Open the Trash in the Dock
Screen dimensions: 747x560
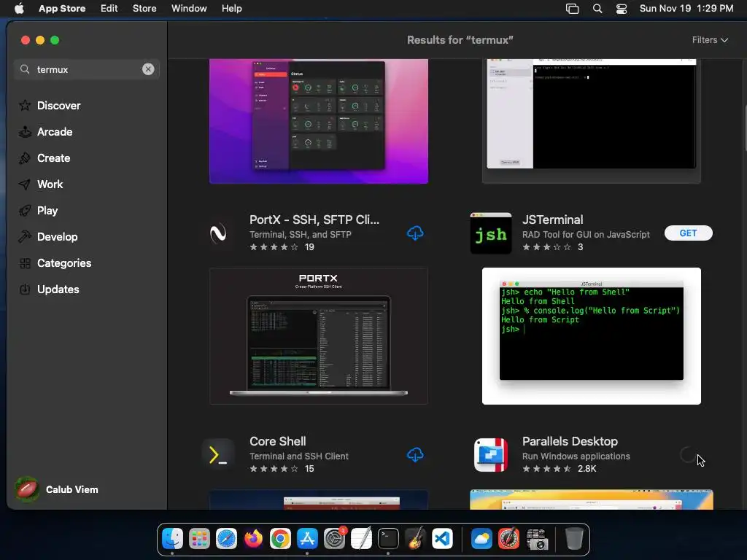(574, 539)
